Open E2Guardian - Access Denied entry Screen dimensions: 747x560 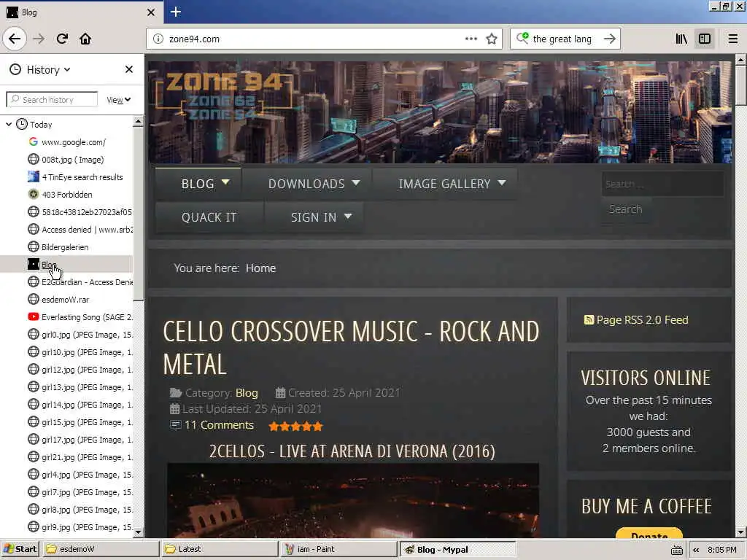tap(80, 282)
